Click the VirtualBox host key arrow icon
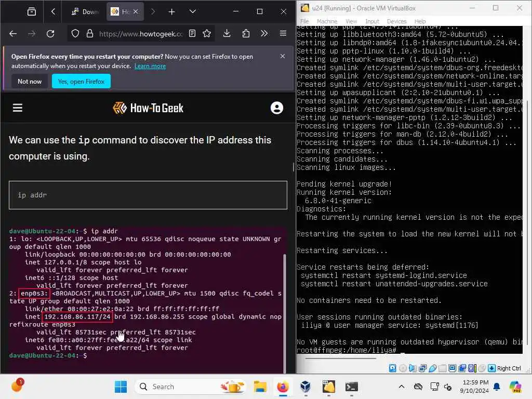The image size is (532, 399). tap(491, 368)
